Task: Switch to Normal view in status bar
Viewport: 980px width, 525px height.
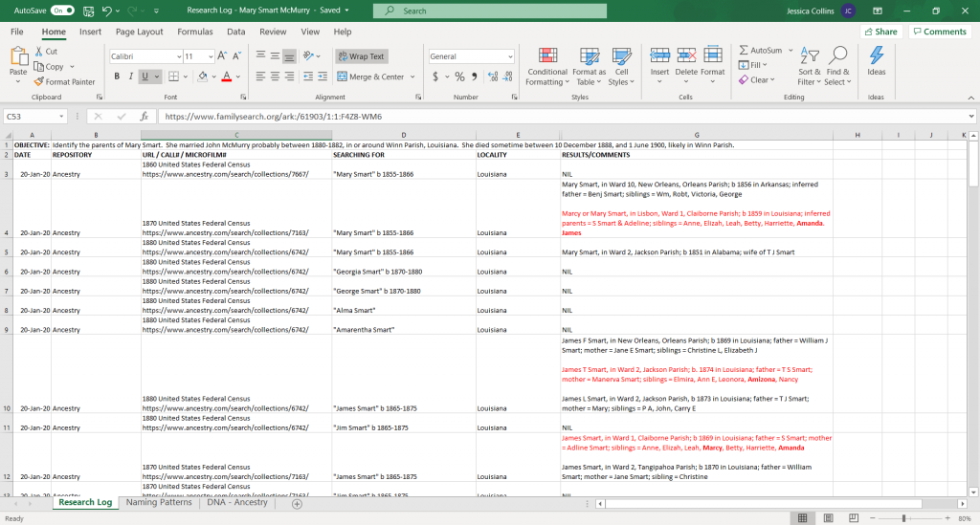Action: 803,518
